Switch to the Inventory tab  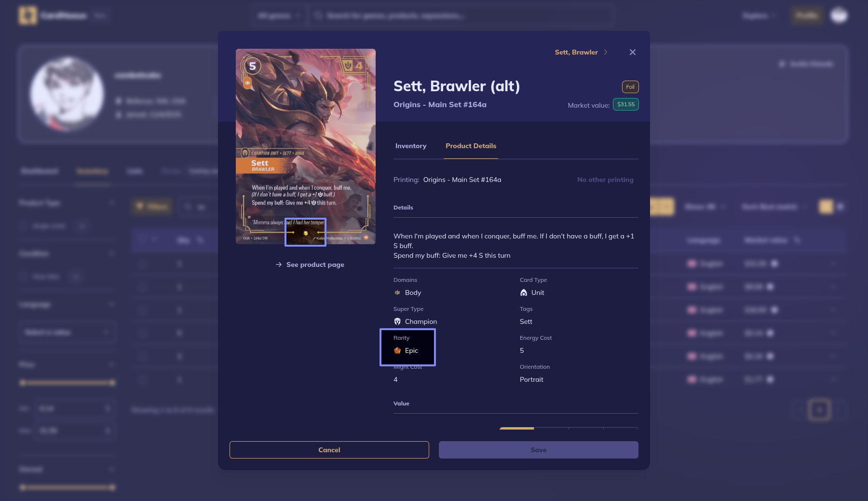click(411, 146)
